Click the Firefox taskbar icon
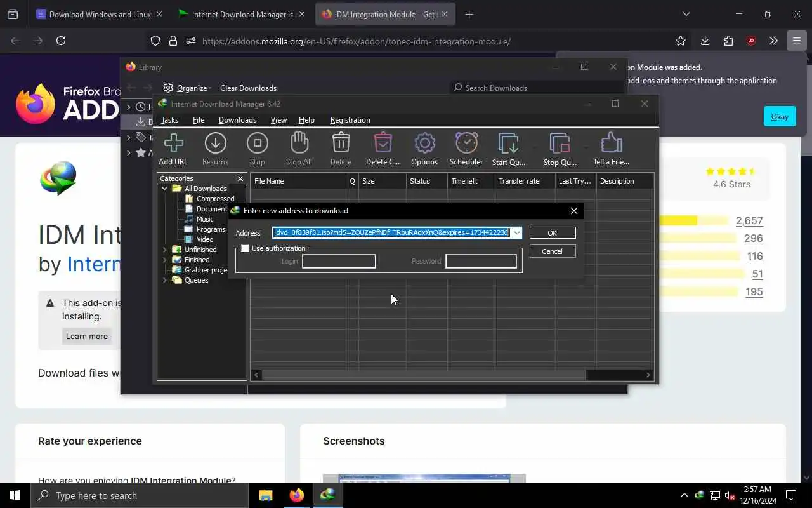This screenshot has height=508, width=812. [296, 495]
